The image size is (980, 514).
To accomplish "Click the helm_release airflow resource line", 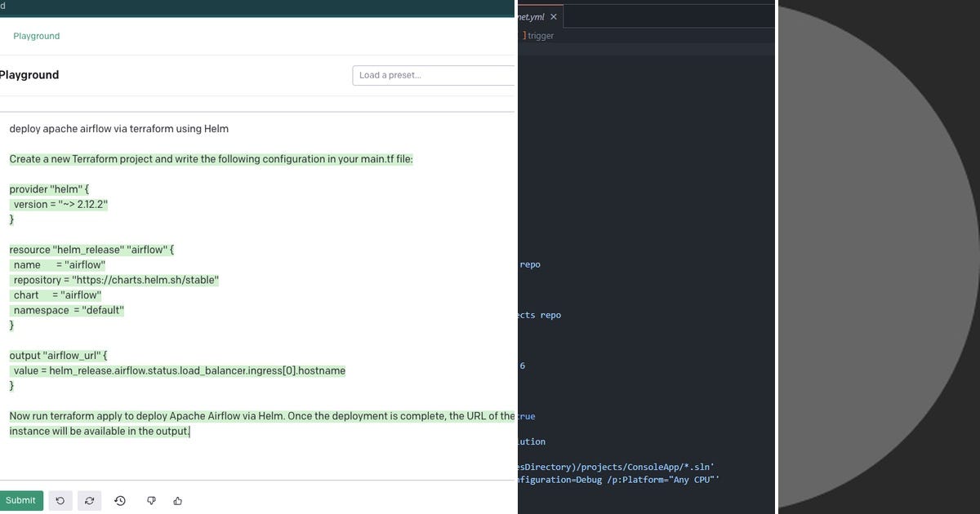I will tap(90, 249).
